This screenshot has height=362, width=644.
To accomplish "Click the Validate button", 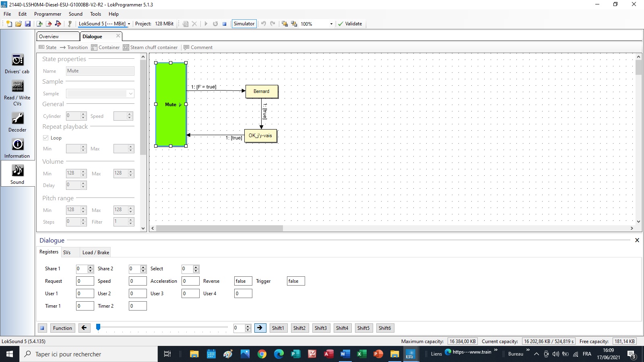I will (350, 24).
